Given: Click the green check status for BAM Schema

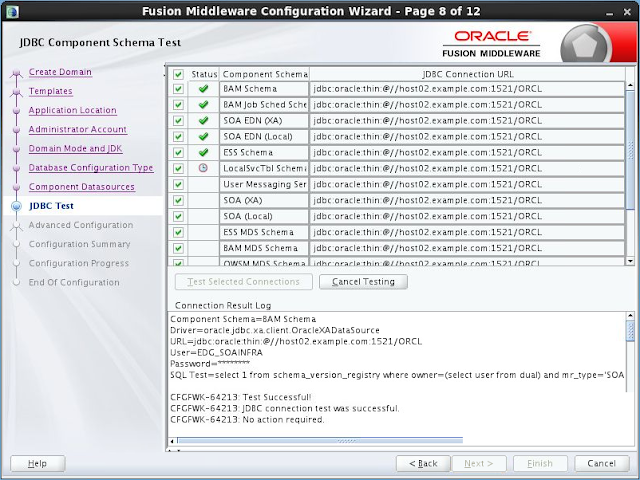Looking at the screenshot, I should [203, 89].
